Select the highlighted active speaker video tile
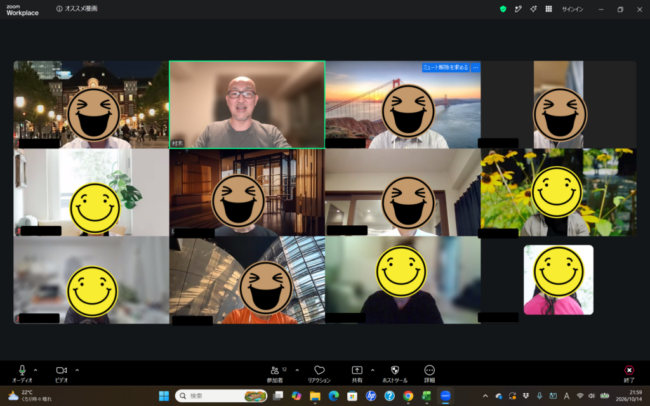 (x=247, y=105)
